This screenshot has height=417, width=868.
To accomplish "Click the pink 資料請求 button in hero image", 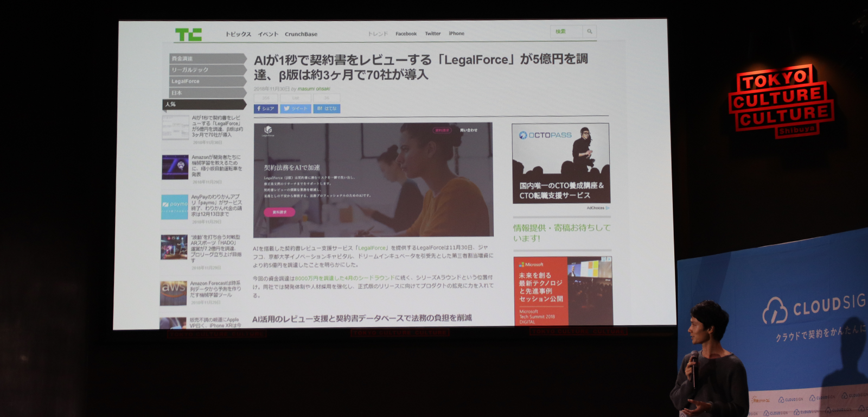I will (279, 212).
